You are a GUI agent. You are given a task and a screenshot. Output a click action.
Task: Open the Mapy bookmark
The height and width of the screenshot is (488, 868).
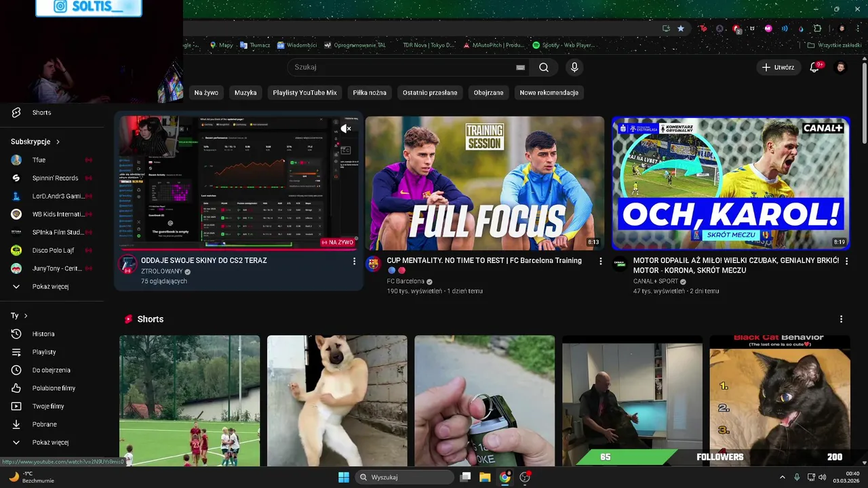[x=221, y=45]
